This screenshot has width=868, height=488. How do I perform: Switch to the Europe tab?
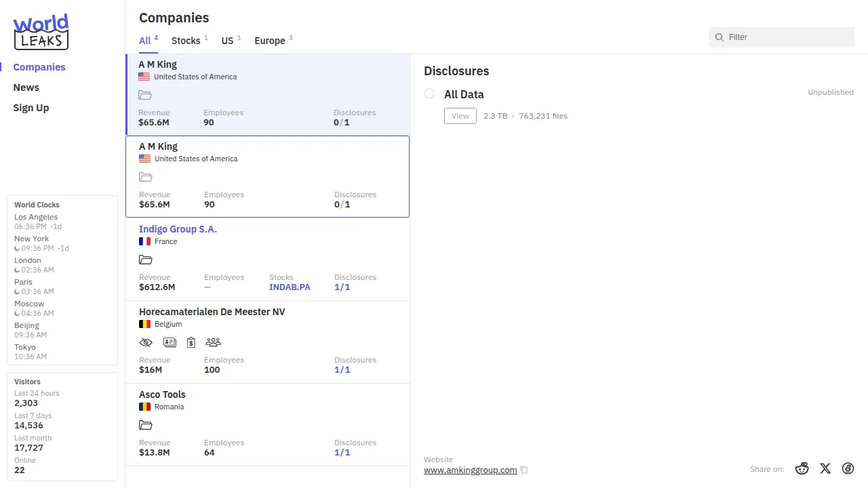pos(270,41)
